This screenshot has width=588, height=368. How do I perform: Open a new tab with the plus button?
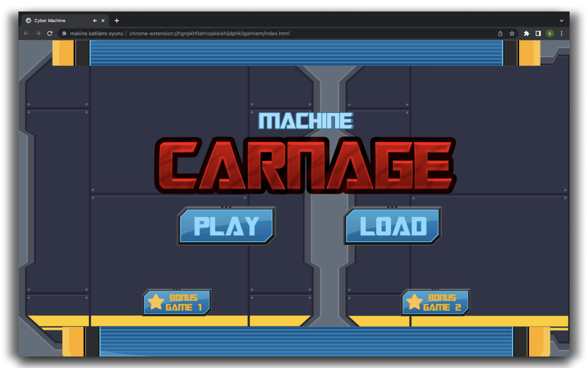tap(117, 20)
